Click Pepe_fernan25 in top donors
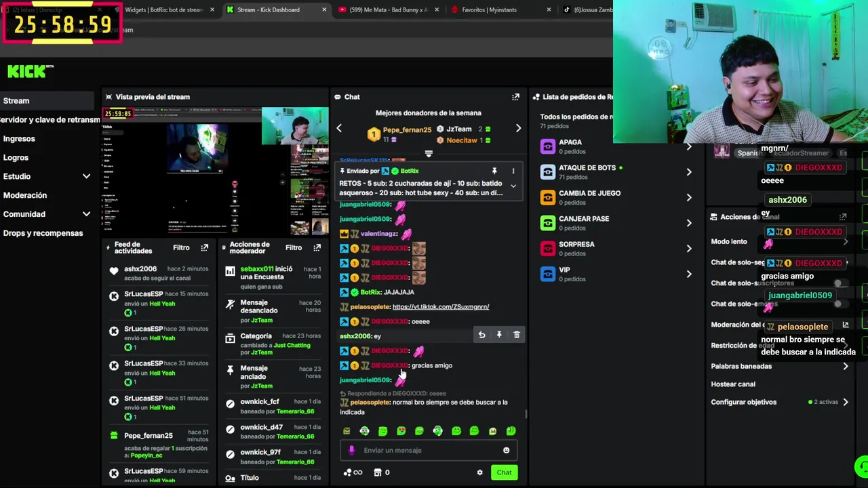Screen dimensions: 868x488 [407, 129]
